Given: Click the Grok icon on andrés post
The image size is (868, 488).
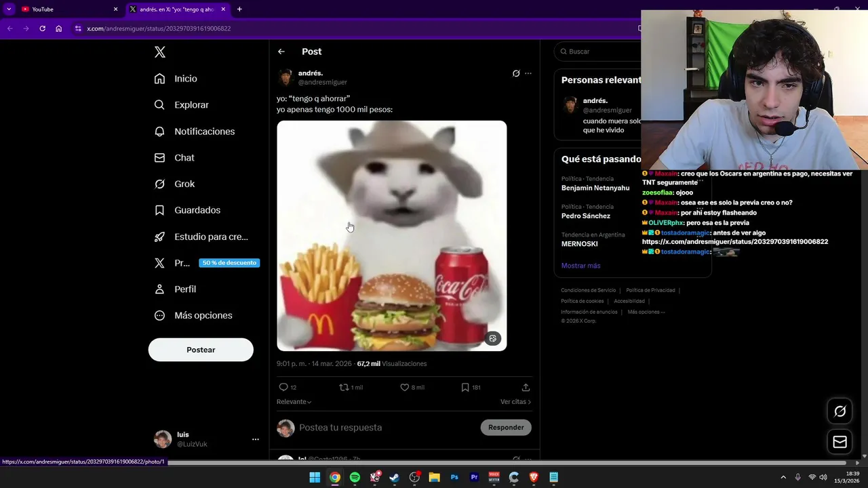Looking at the screenshot, I should (516, 73).
